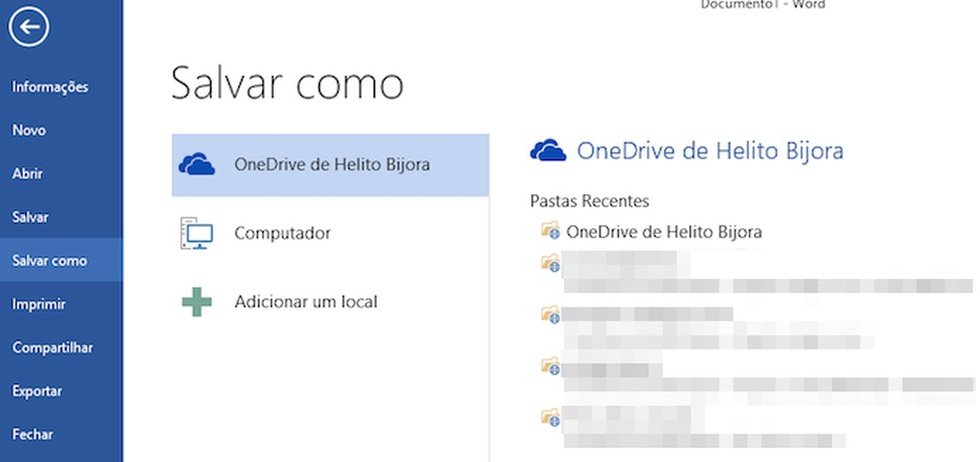Click the Pastas Recentes label
The image size is (980, 462).
[x=590, y=201]
